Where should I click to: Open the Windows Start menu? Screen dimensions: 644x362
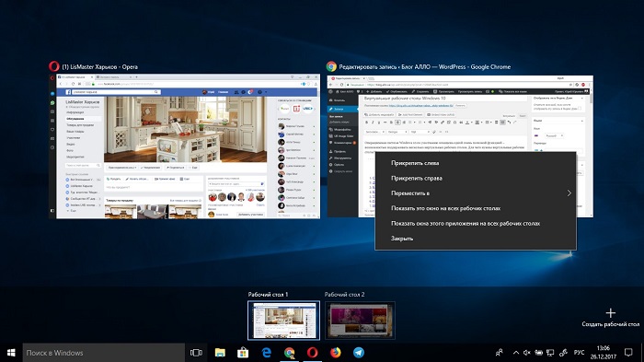pos(11,353)
